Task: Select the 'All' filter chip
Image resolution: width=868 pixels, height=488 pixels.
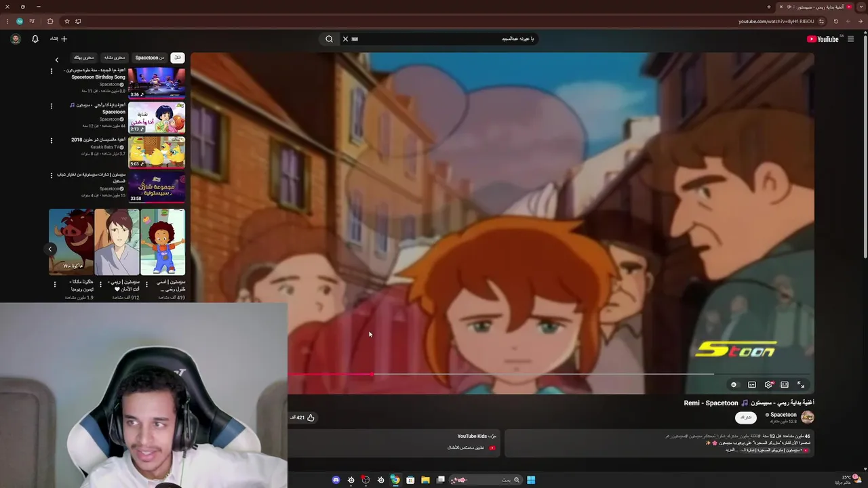Action: pos(178,58)
